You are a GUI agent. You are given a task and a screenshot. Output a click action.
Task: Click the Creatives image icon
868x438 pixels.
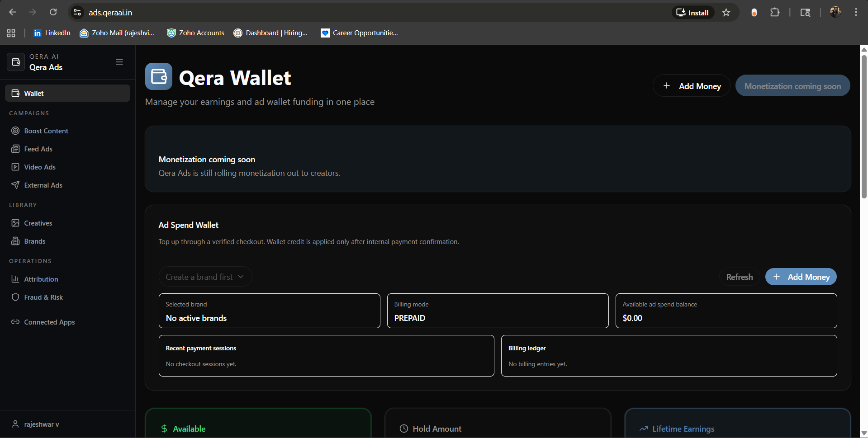(x=15, y=223)
